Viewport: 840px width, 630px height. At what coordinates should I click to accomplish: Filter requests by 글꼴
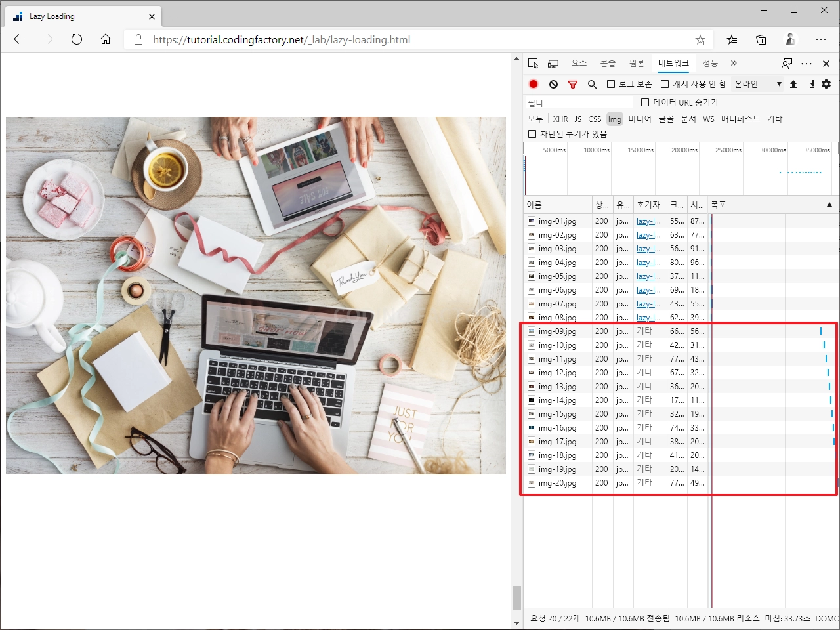pos(666,119)
